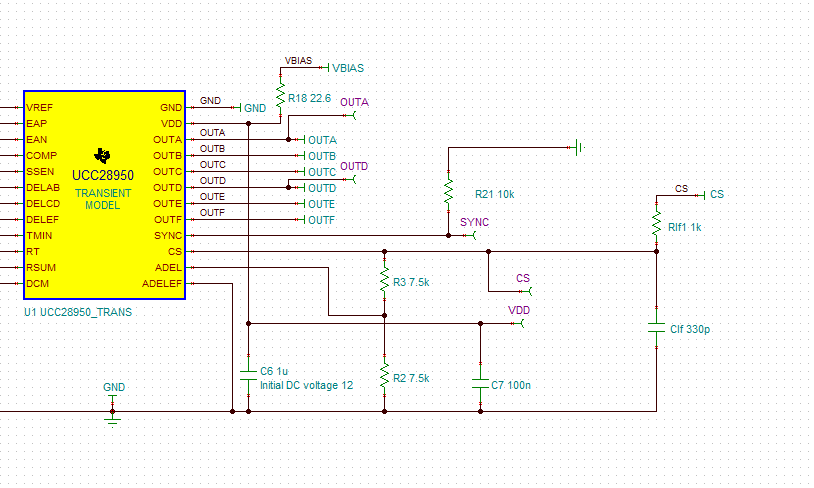Click the UCC28950 title text on chip

(x=103, y=175)
